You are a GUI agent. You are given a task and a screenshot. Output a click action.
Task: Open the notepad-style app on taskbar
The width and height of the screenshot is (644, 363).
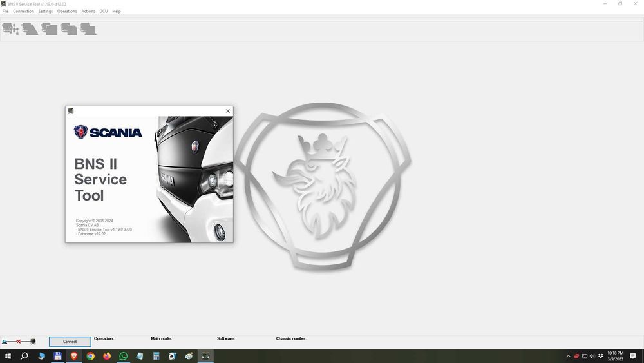point(140,356)
